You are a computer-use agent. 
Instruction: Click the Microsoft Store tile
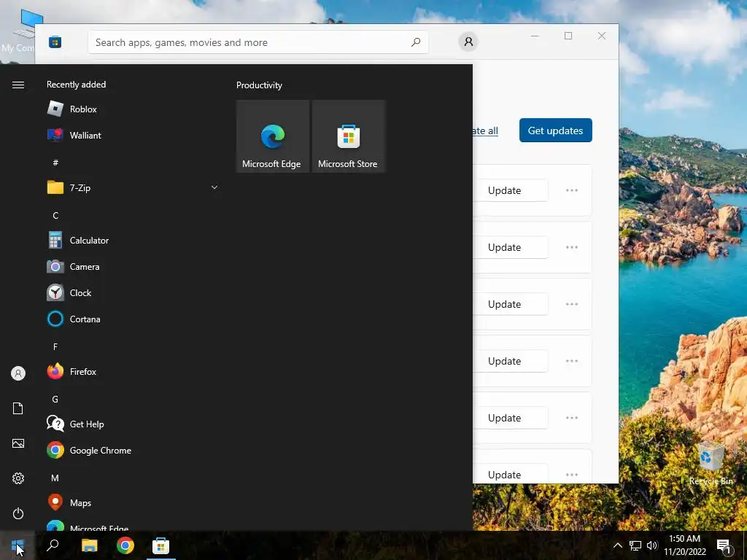348,136
